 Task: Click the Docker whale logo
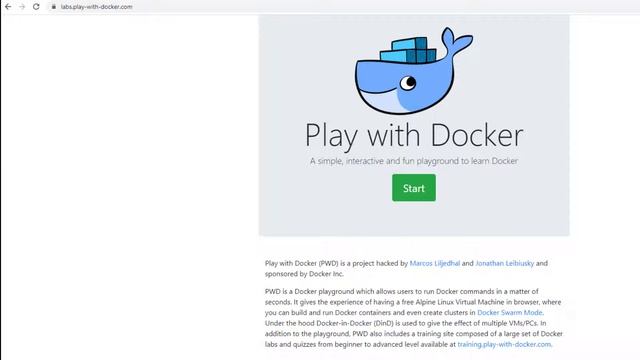click(x=413, y=71)
